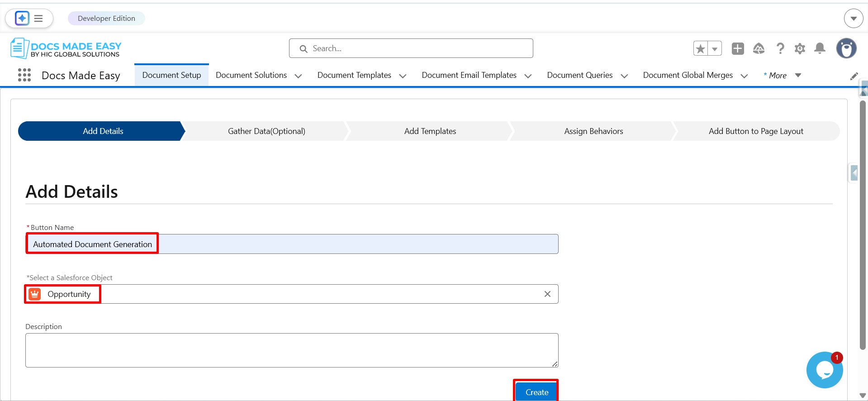Click the pencil edit navigation icon
This screenshot has width=868, height=401.
[x=854, y=76]
